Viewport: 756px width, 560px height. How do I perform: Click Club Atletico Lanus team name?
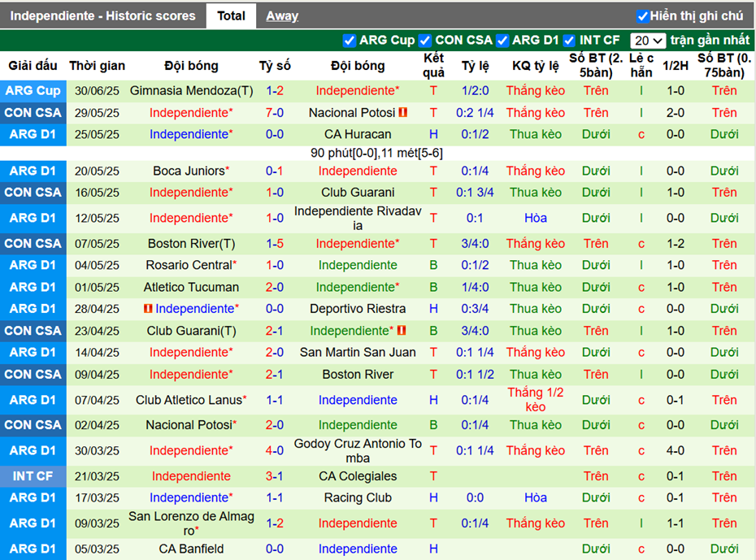tap(189, 400)
